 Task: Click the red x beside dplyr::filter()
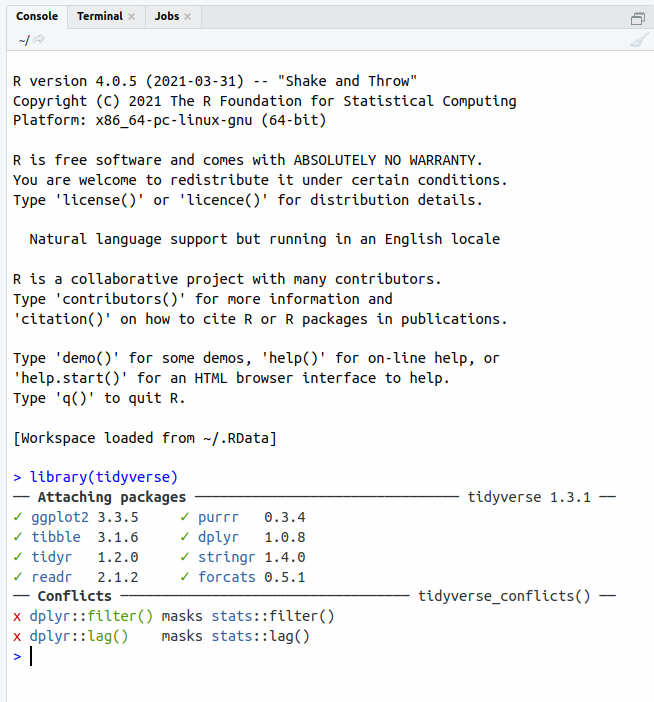[x=17, y=616]
